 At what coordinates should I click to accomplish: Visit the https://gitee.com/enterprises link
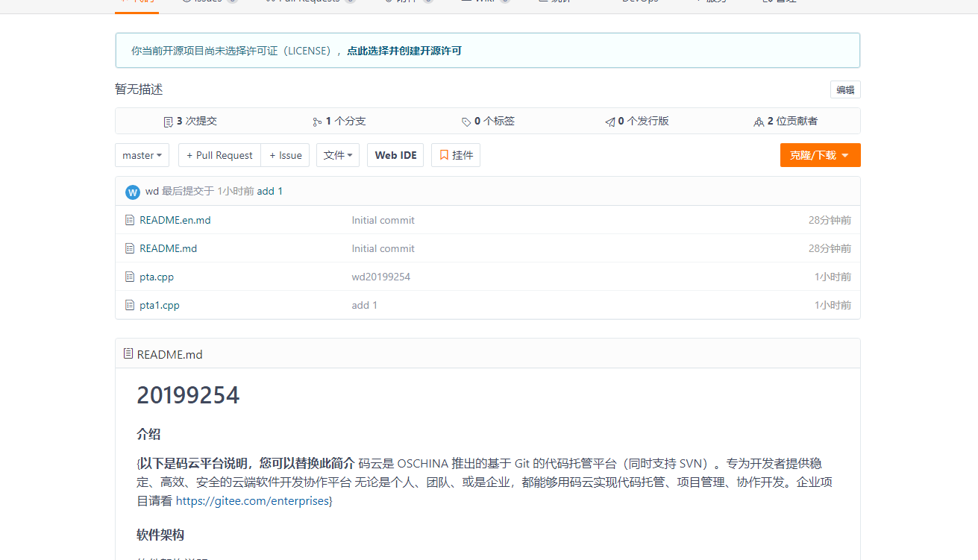252,501
